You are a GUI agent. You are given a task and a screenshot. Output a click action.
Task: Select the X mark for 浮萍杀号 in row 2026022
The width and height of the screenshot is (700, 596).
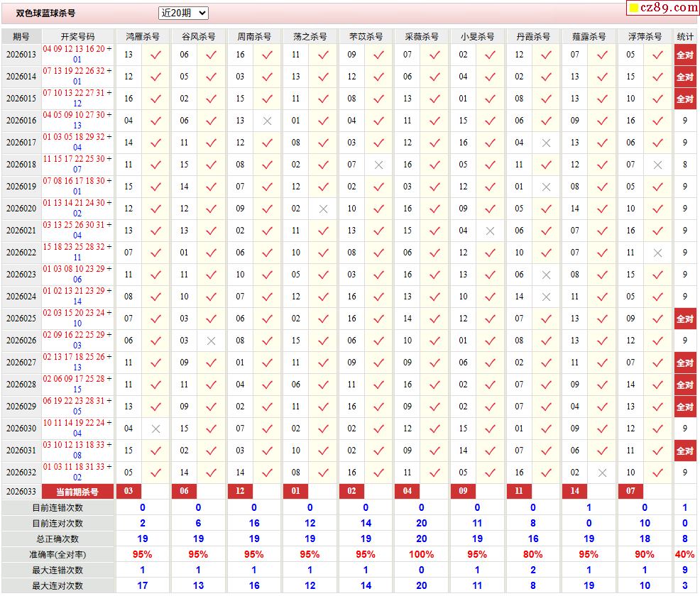(x=657, y=253)
